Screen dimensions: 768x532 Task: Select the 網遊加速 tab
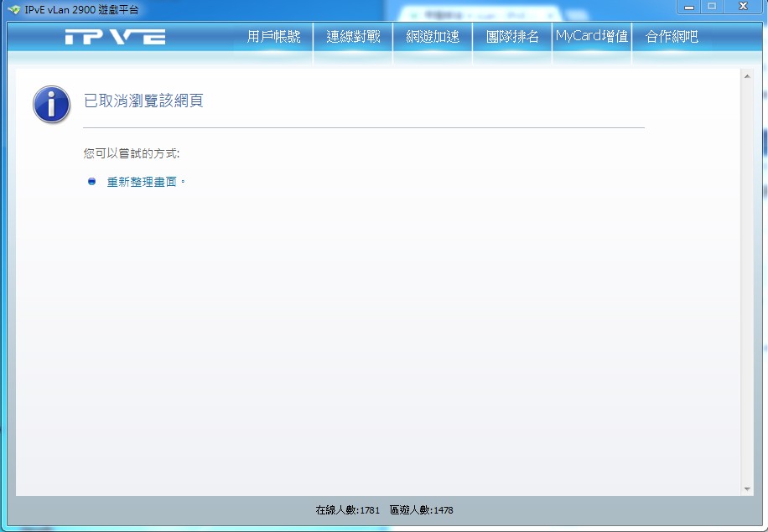(x=433, y=37)
